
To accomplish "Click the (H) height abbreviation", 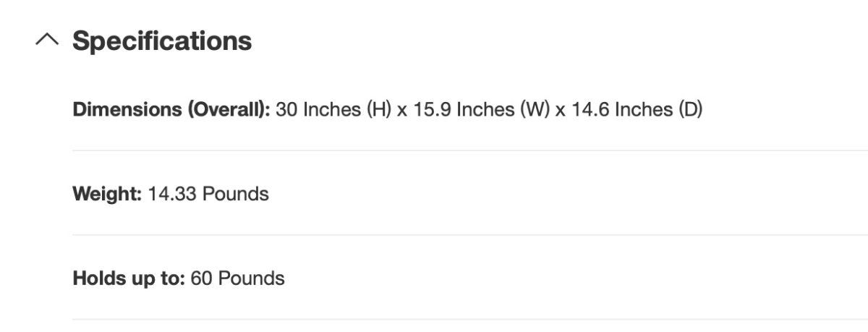I will [x=380, y=110].
